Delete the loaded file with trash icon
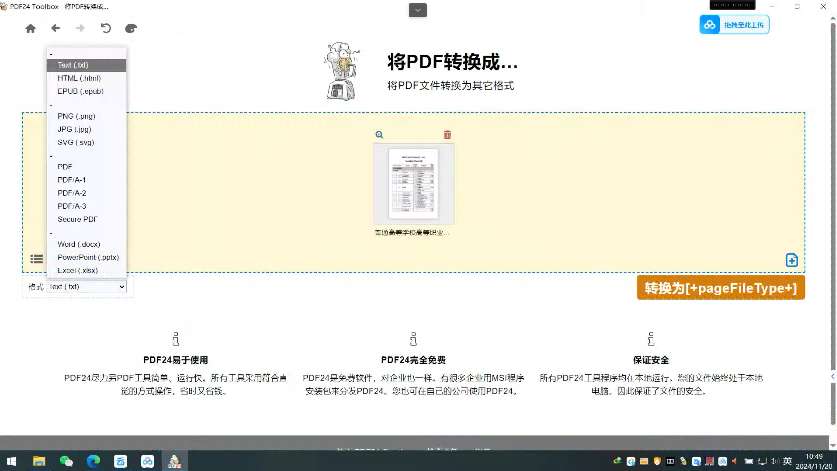The width and height of the screenshot is (837, 471). coord(447,135)
